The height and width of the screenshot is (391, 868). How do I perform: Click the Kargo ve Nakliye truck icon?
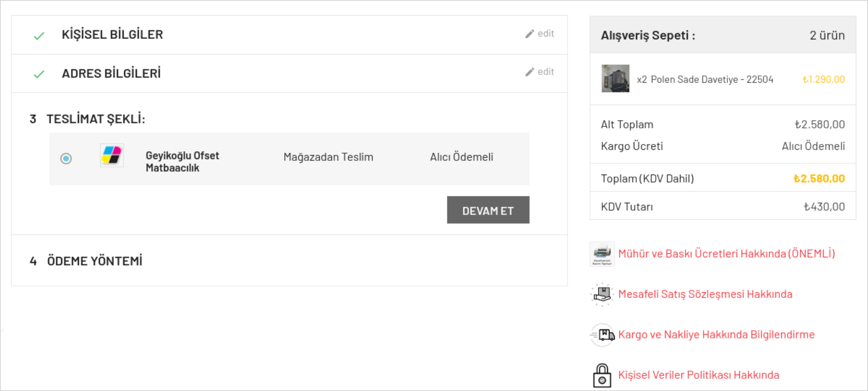click(602, 335)
